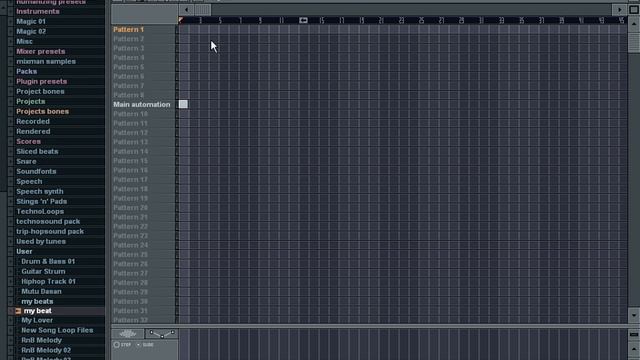Click the playlist maximize icon at top right
Viewport: 640px width, 360px height.
634,10
